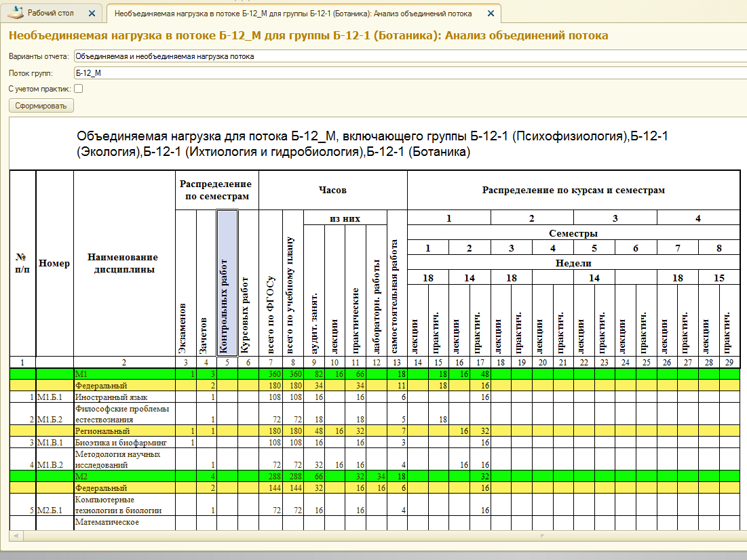
Task: Click the Часов header cell
Action: coord(332,190)
